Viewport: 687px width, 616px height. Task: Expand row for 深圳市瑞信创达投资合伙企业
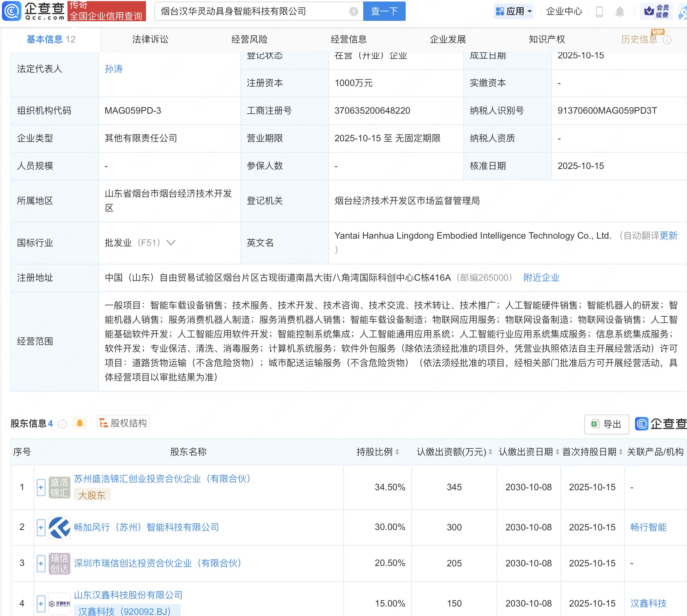coord(41,563)
